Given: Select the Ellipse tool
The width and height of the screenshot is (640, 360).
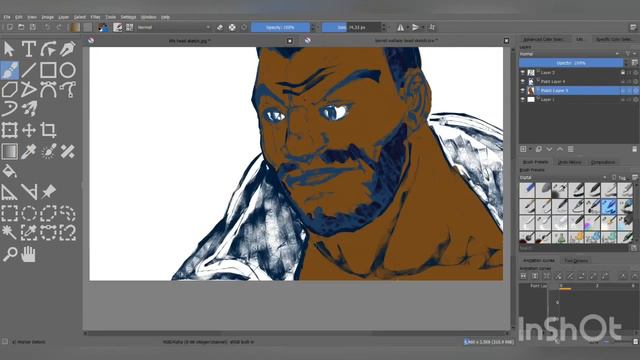Looking at the screenshot, I should coord(68,70).
